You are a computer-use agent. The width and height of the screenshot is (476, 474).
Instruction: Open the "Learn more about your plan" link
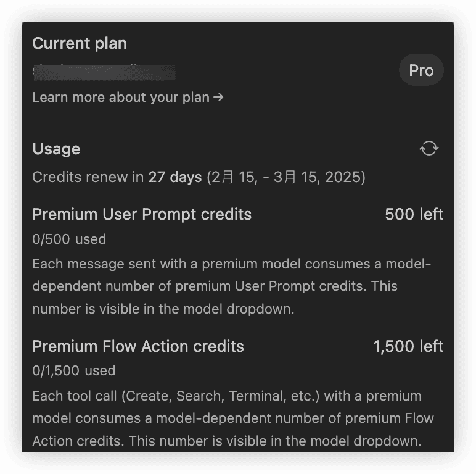(121, 98)
